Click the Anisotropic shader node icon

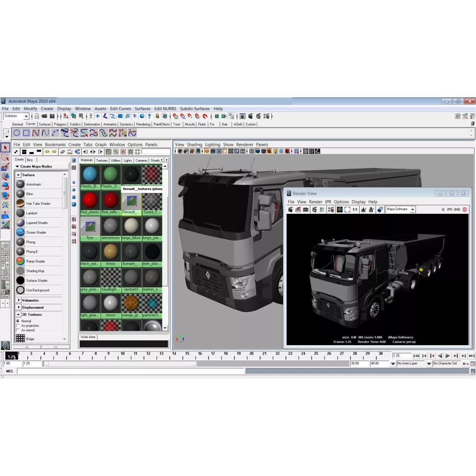click(20, 184)
